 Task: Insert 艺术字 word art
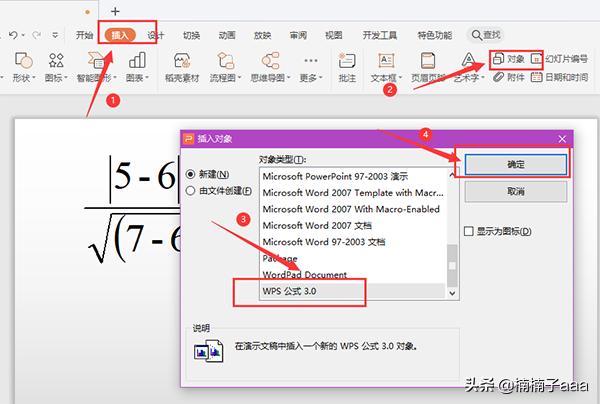coord(469,67)
